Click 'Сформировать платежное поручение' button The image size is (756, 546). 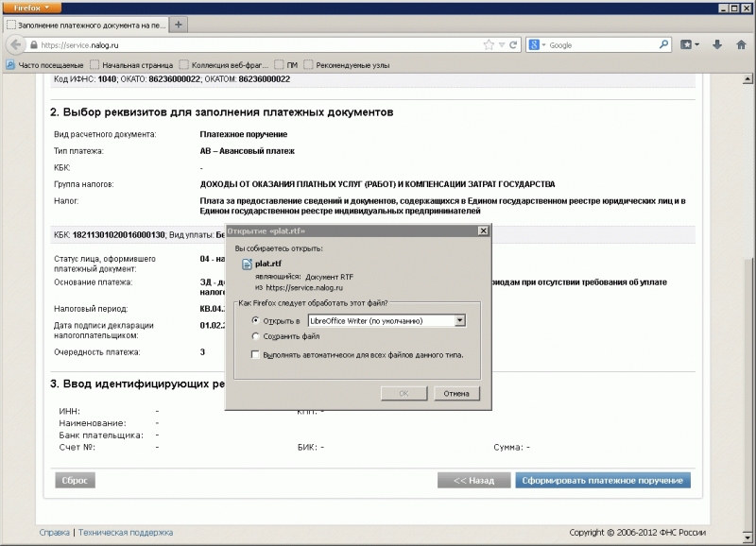602,480
